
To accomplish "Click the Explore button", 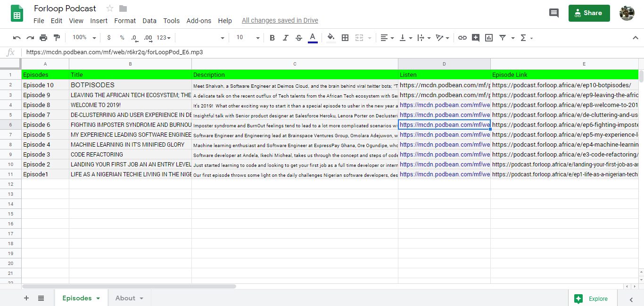I will (592, 298).
